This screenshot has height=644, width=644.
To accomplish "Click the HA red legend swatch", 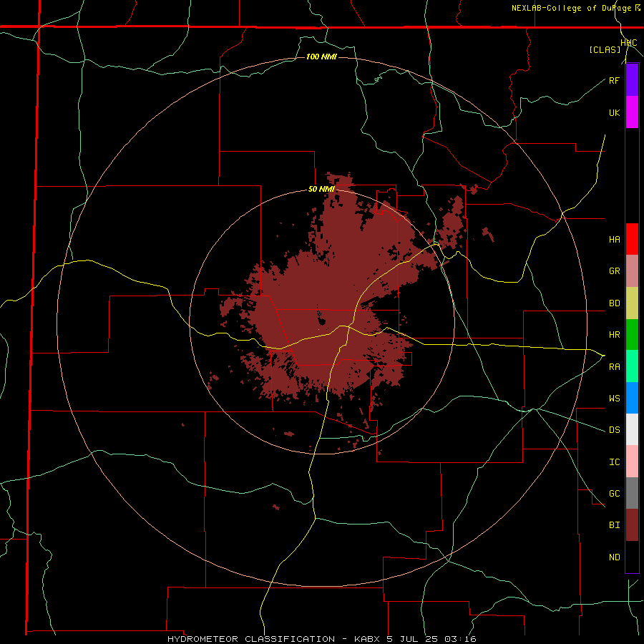I will coord(632,239).
